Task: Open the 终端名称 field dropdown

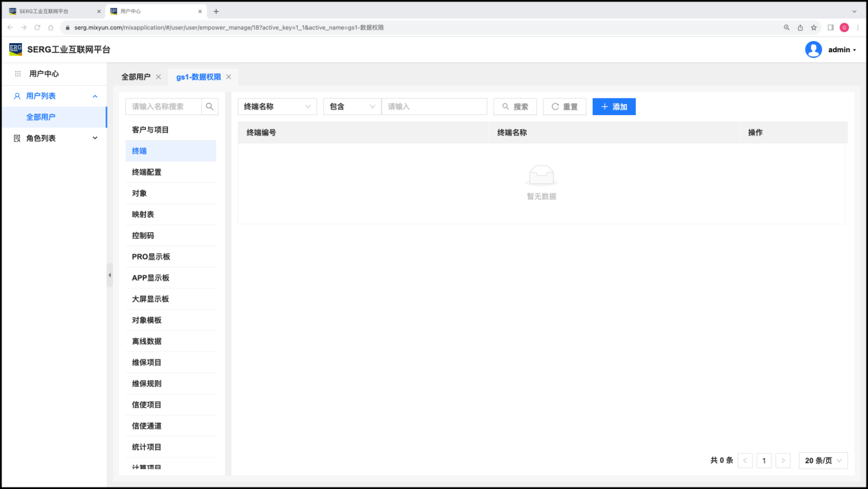Action: click(277, 107)
